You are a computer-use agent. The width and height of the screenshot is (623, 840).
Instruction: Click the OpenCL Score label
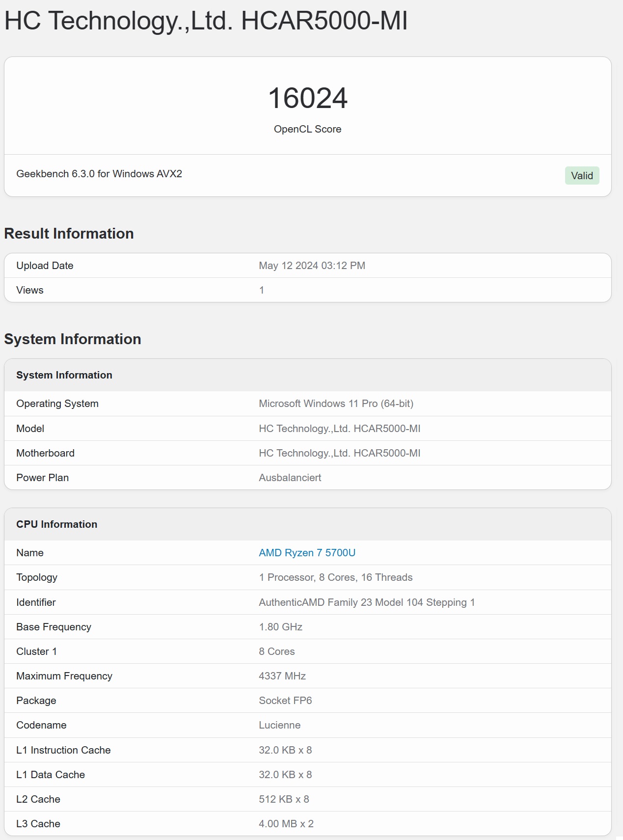pyautogui.click(x=307, y=129)
